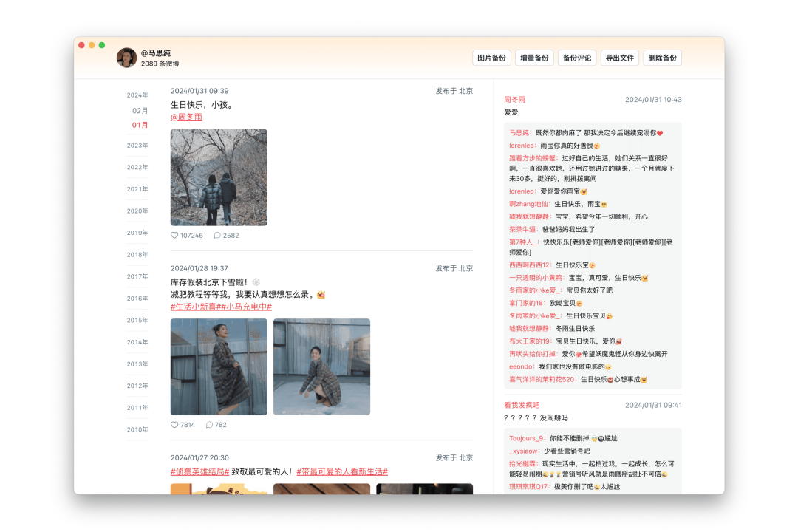Click reply username _xysiaow

click(524, 451)
